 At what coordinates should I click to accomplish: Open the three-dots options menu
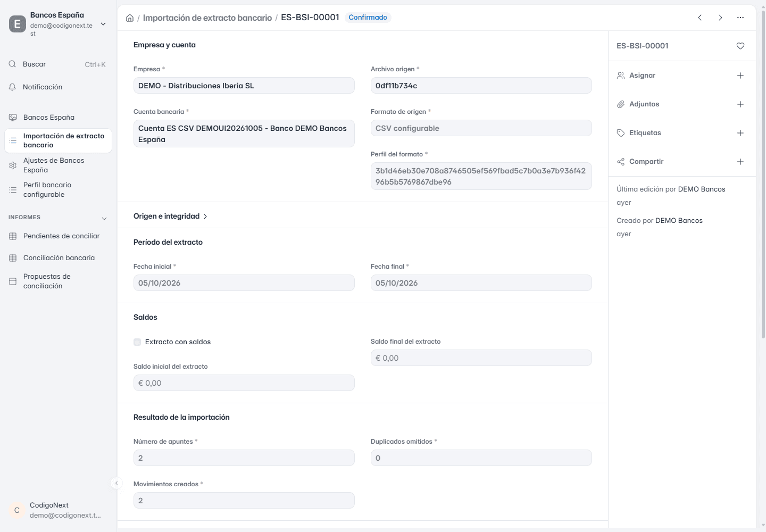740,18
